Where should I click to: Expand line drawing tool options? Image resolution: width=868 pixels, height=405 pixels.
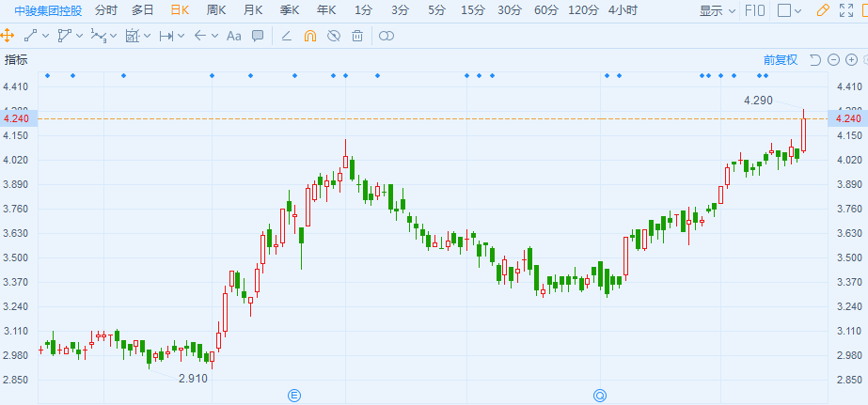tap(45, 36)
